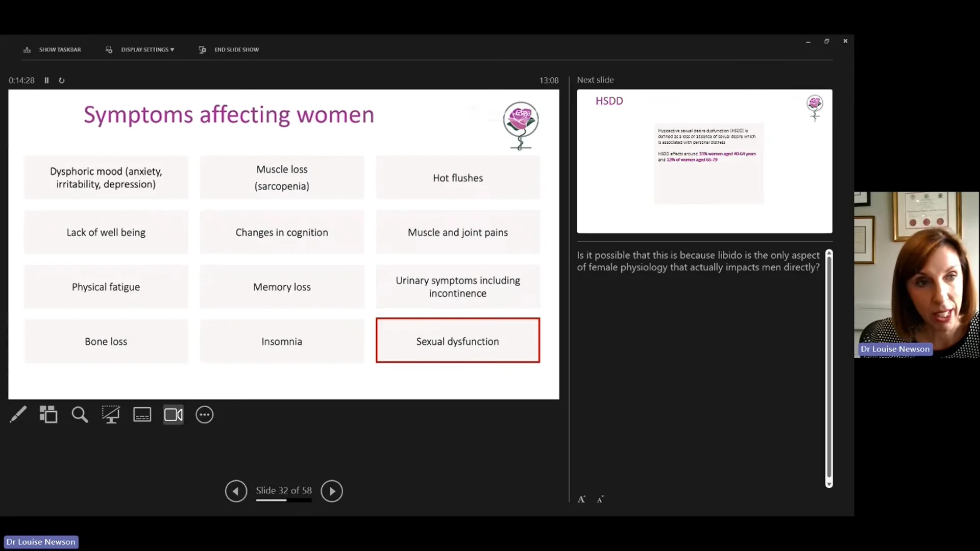
Task: Click forward navigation arrow button
Action: pyautogui.click(x=332, y=490)
